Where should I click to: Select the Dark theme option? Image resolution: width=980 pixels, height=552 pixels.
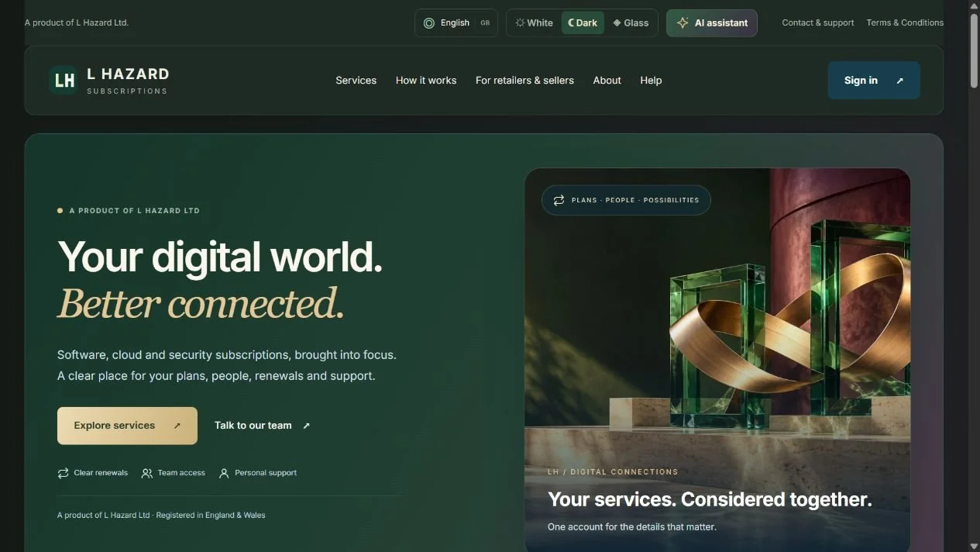coord(583,23)
